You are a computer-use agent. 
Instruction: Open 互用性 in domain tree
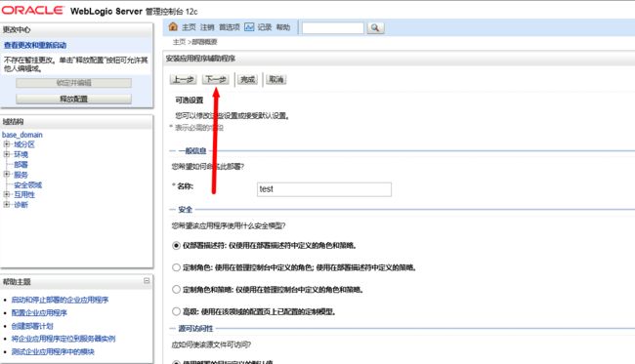click(x=24, y=194)
